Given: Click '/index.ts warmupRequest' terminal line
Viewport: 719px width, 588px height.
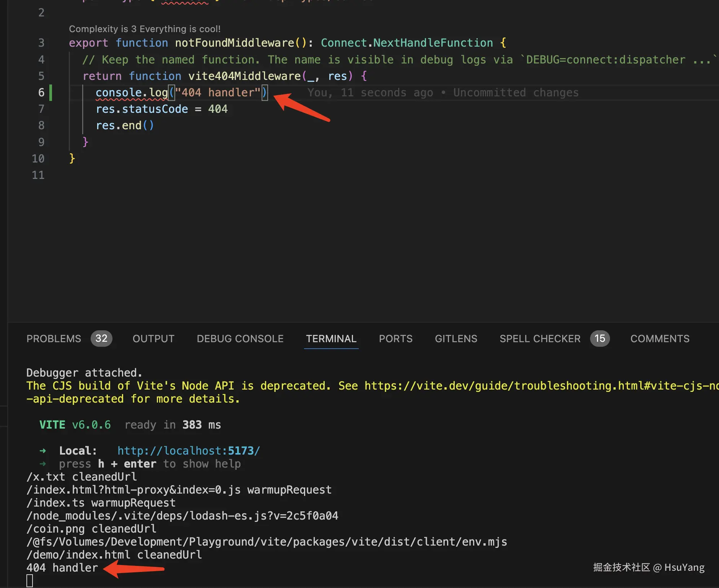Looking at the screenshot, I should pyautogui.click(x=101, y=503).
